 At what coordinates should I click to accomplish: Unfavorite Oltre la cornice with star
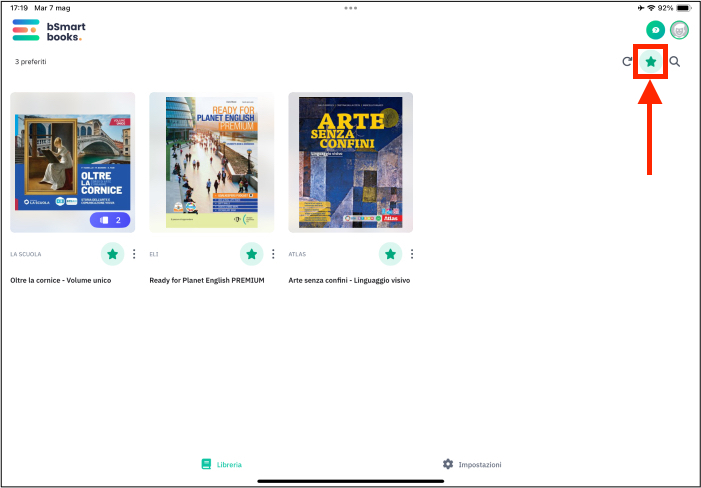tap(113, 254)
